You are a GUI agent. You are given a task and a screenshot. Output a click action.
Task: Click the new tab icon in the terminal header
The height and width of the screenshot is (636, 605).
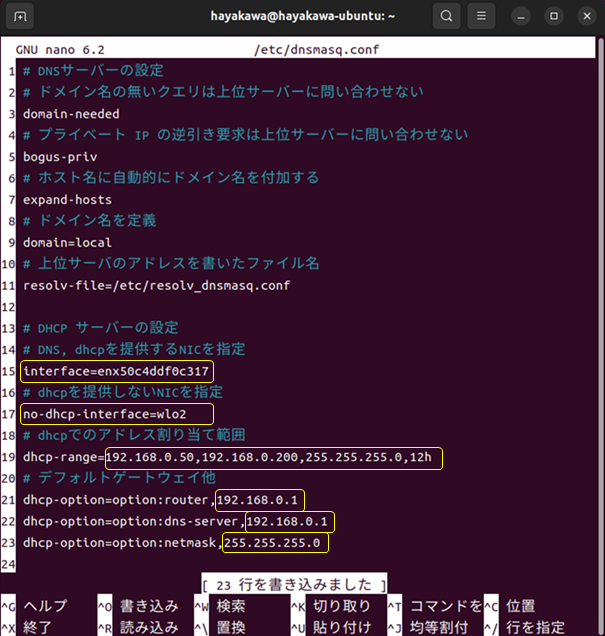point(21,16)
